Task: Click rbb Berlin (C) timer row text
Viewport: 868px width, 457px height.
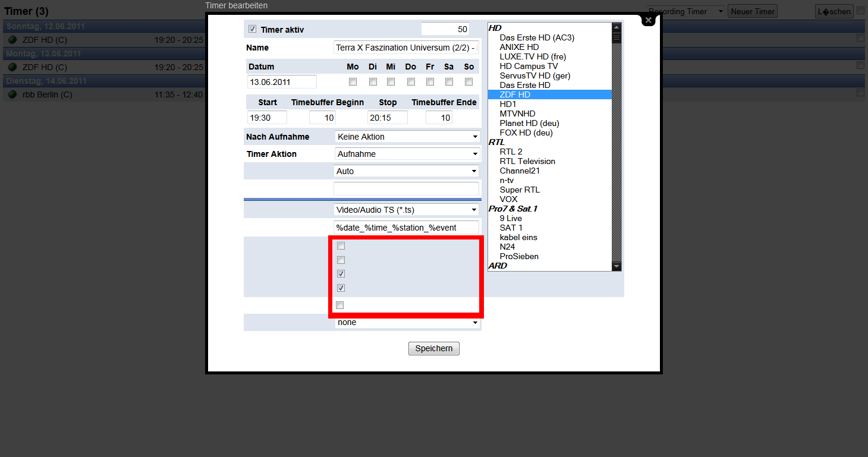Action: pos(47,94)
